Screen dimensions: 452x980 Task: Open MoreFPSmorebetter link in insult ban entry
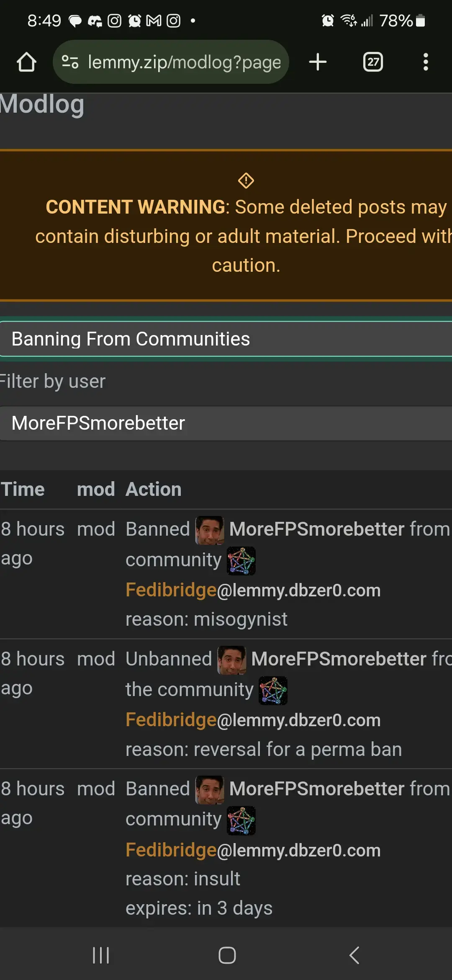tap(317, 789)
